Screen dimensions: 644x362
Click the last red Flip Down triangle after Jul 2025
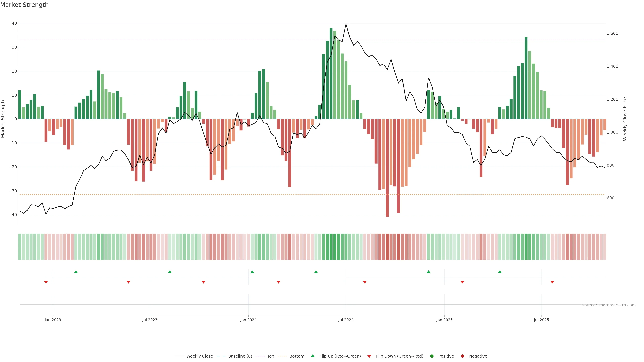(x=552, y=282)
